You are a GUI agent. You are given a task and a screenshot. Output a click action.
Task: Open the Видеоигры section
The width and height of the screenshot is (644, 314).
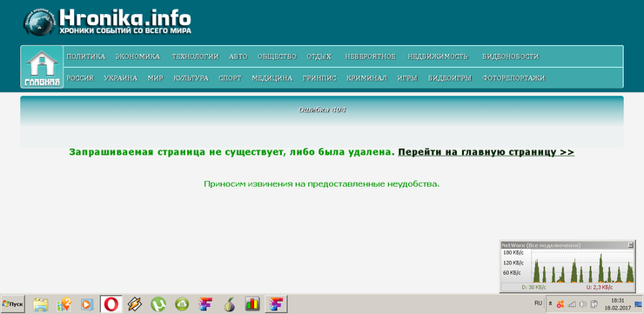tap(450, 78)
